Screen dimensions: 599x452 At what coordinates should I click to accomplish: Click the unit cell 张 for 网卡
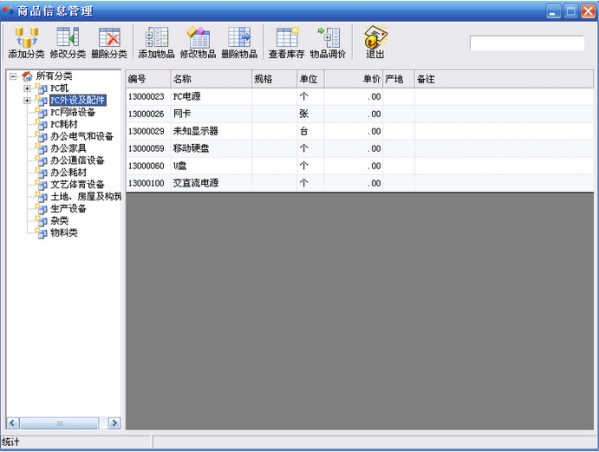(304, 114)
